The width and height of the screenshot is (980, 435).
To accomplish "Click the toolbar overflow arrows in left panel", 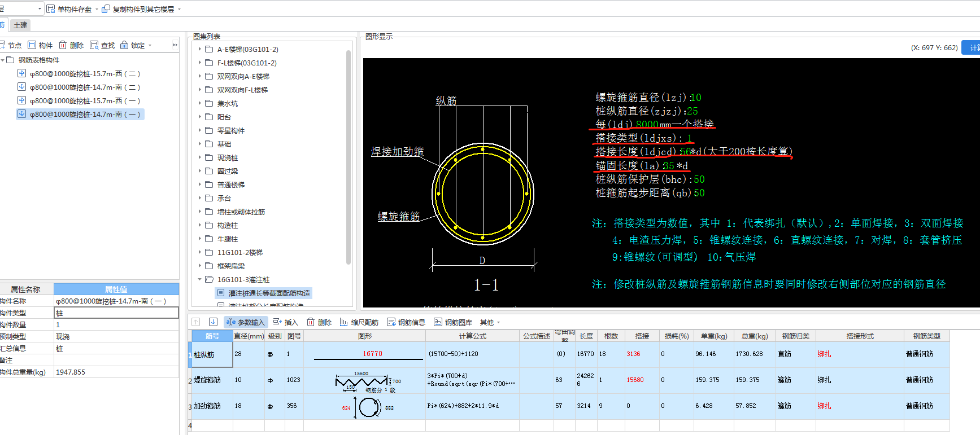I will tap(175, 45).
